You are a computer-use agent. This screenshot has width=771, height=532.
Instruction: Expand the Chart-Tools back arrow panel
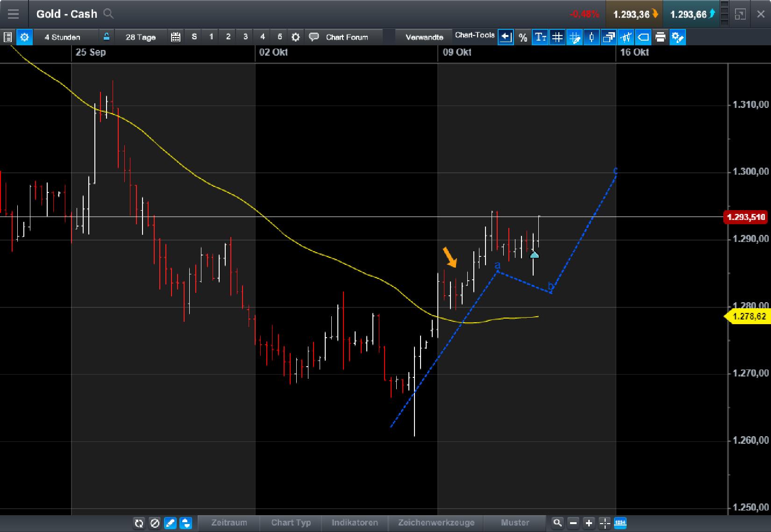click(x=506, y=37)
